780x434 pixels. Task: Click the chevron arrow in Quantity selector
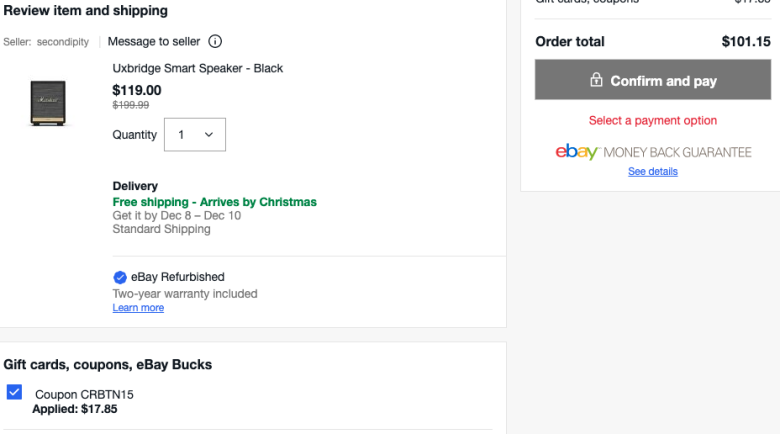(209, 134)
